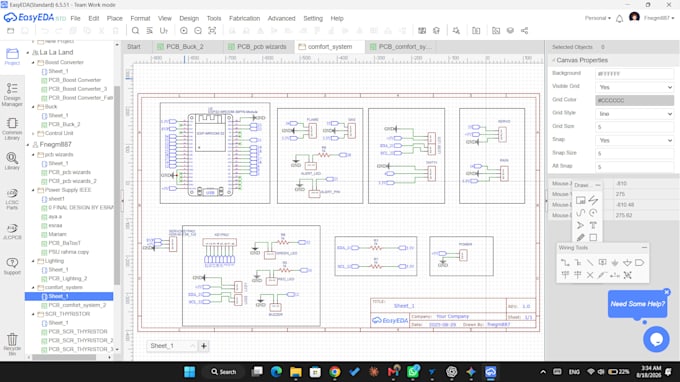Open the Common Library sidebar panel
The image size is (680, 382).
coord(12,129)
